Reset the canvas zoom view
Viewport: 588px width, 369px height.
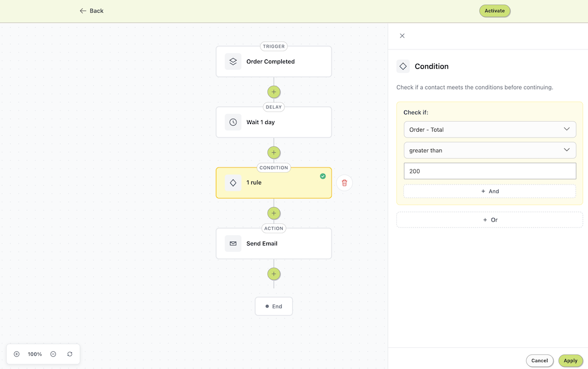pos(70,354)
